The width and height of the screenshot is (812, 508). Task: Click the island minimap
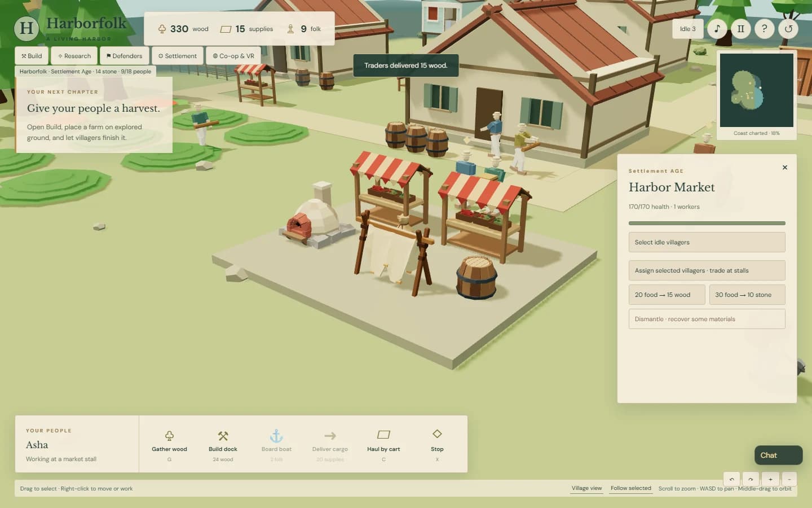point(756,90)
